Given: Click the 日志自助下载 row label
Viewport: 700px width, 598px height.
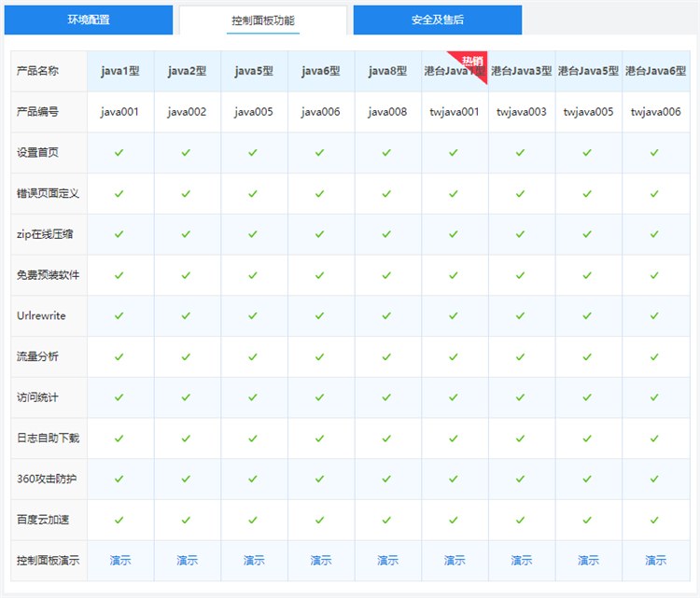Looking at the screenshot, I should 48,438.
